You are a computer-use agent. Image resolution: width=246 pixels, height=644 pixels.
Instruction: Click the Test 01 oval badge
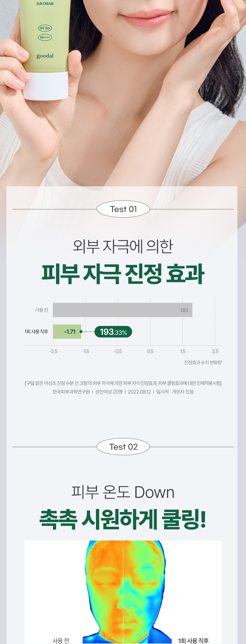[123, 209]
